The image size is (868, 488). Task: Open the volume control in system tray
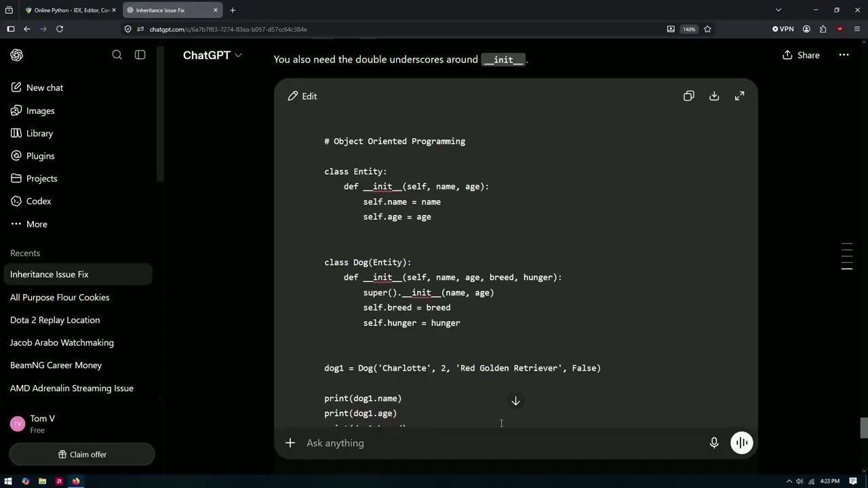800,481
